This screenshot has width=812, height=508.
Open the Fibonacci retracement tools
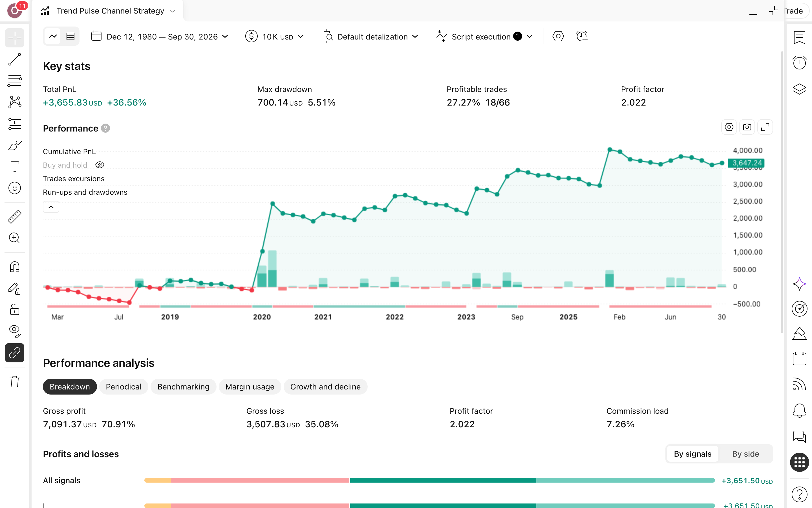coord(14,81)
